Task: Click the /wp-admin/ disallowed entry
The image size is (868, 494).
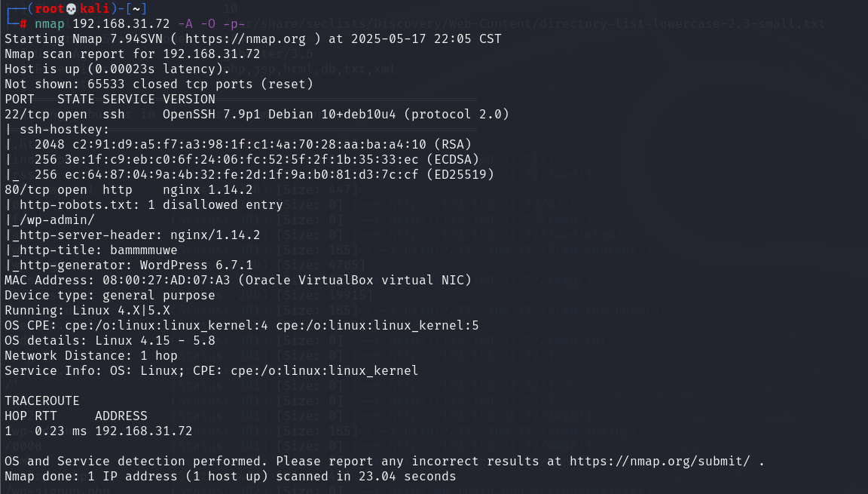Action: [x=57, y=220]
